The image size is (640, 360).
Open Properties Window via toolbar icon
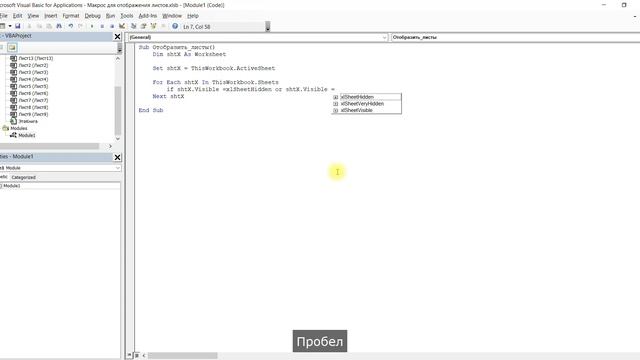point(143,26)
